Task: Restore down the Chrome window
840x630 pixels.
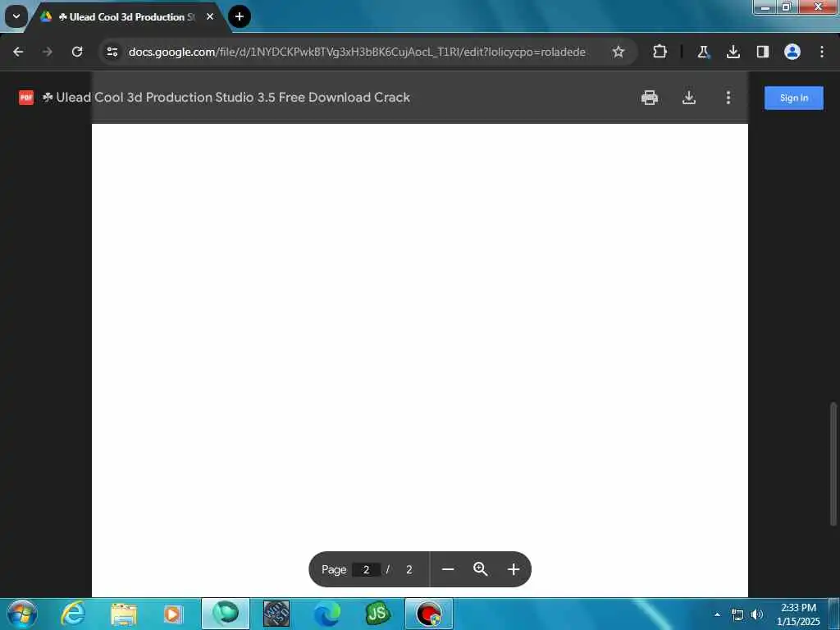Action: click(x=787, y=7)
